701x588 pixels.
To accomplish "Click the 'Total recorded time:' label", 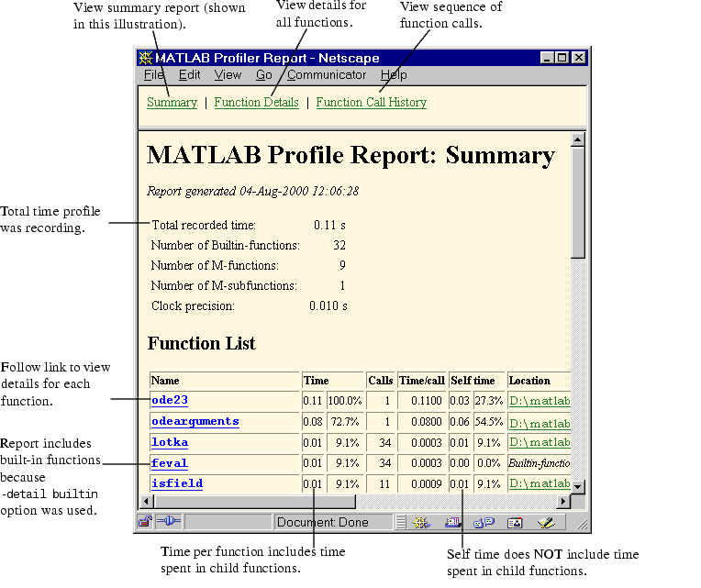I will 204,225.
